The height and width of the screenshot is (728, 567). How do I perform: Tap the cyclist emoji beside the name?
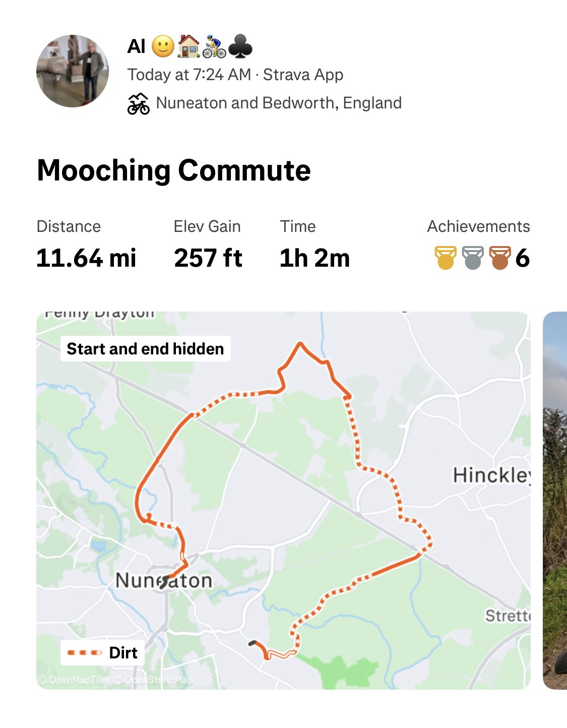(x=214, y=47)
